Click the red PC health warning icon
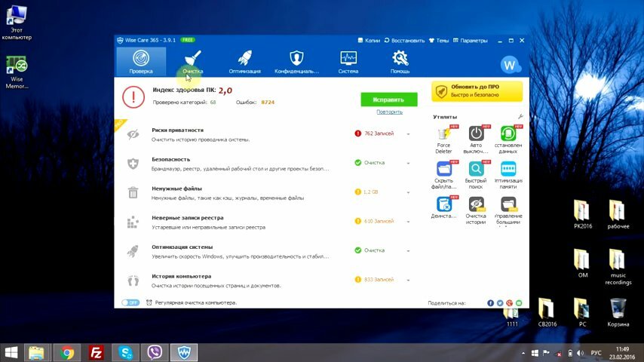This screenshot has width=644, height=362. pyautogui.click(x=133, y=97)
